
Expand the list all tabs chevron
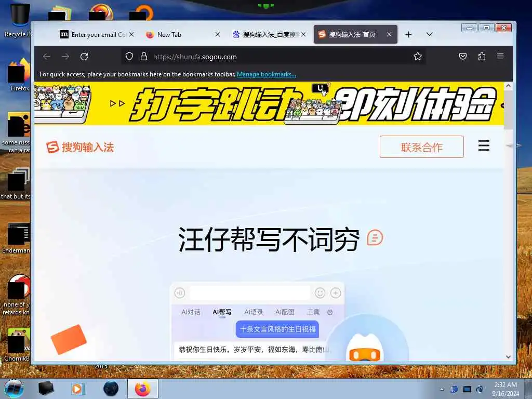pyautogui.click(x=430, y=34)
